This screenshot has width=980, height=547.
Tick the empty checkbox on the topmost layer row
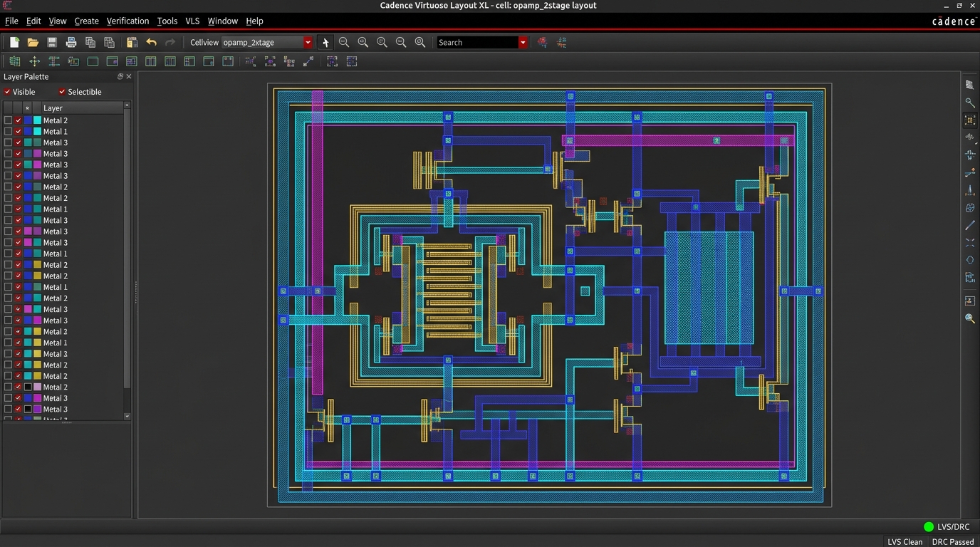[x=8, y=120]
